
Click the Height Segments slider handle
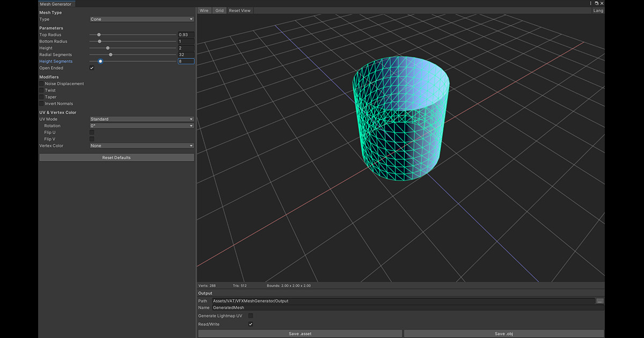pos(100,61)
